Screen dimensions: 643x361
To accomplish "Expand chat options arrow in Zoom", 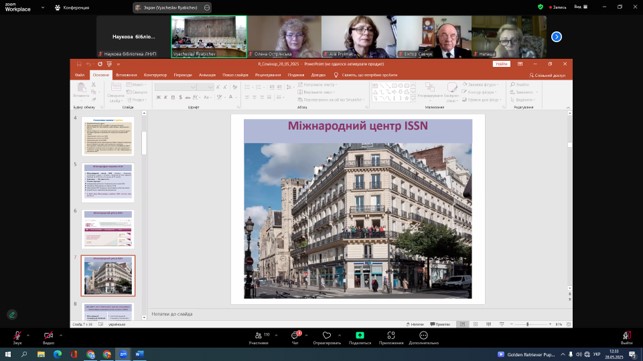I will pos(306,335).
